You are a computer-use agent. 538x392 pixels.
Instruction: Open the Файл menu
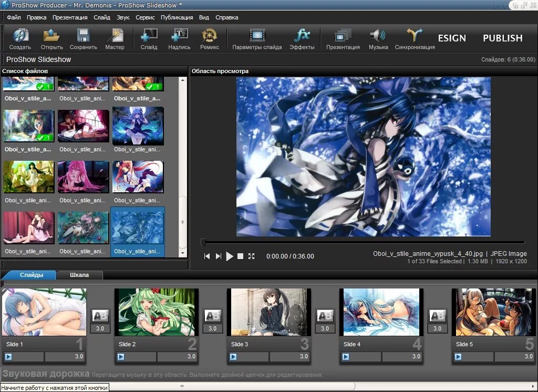pos(14,17)
